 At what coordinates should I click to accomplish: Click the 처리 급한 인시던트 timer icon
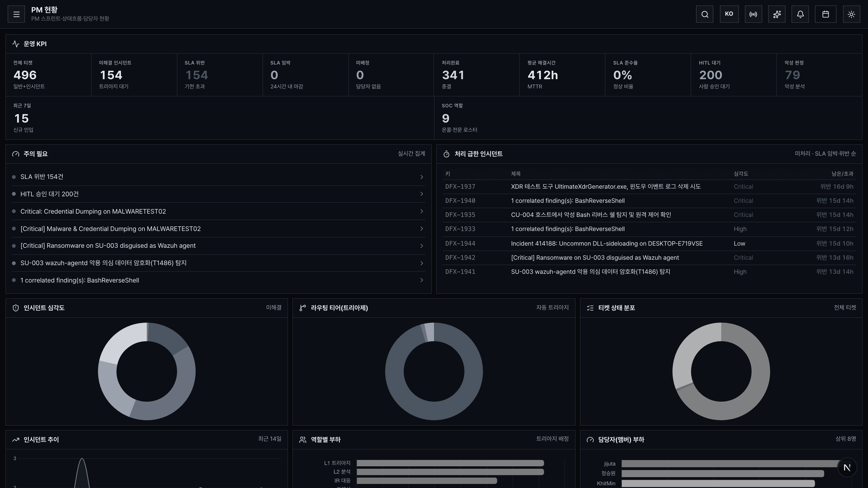(x=446, y=154)
